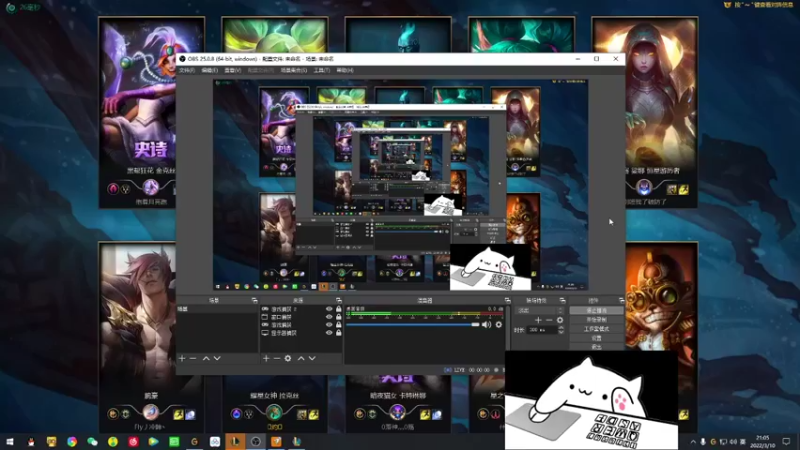This screenshot has height=450, width=800.
Task: Open the 工具(T) menu
Action: pyautogui.click(x=321, y=70)
